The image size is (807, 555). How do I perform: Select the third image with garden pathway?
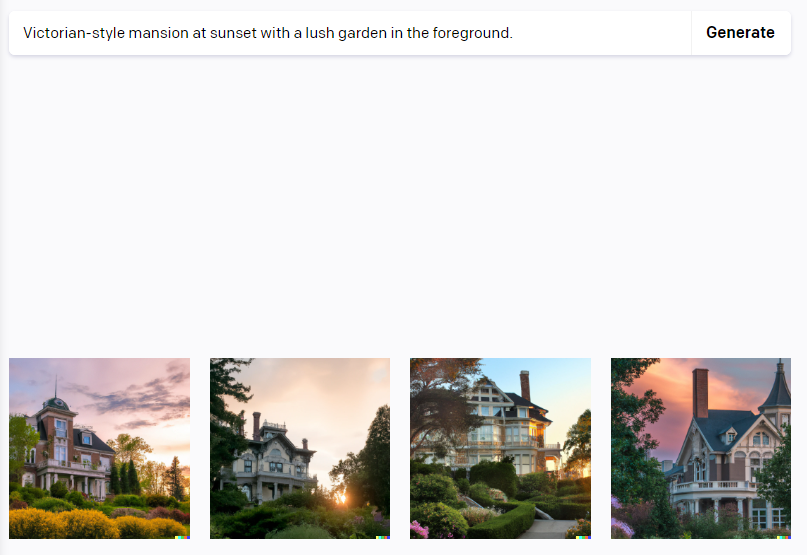pos(500,448)
